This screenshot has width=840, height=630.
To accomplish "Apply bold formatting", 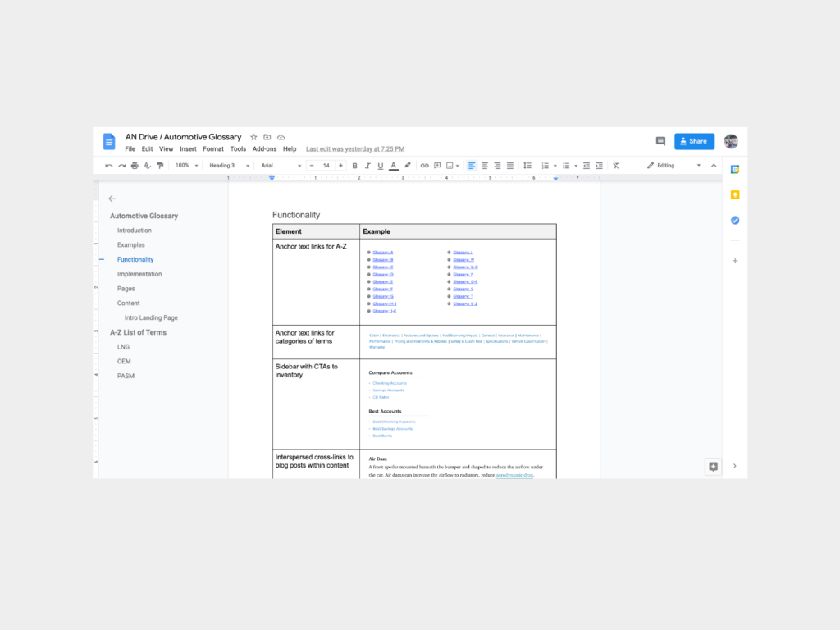I will 354,166.
